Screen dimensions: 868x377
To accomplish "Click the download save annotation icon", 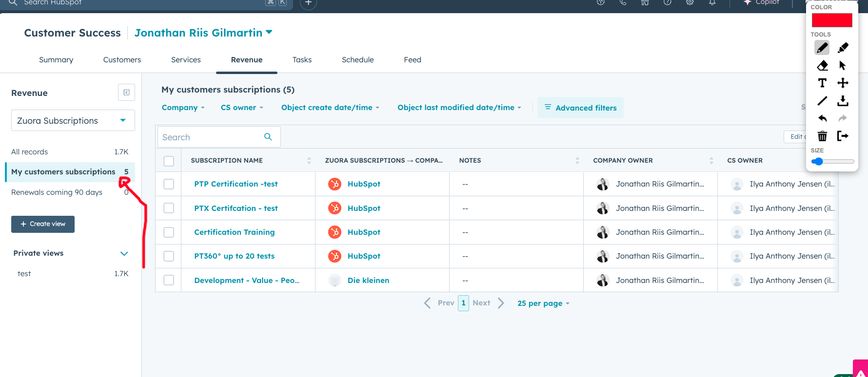I will (843, 101).
